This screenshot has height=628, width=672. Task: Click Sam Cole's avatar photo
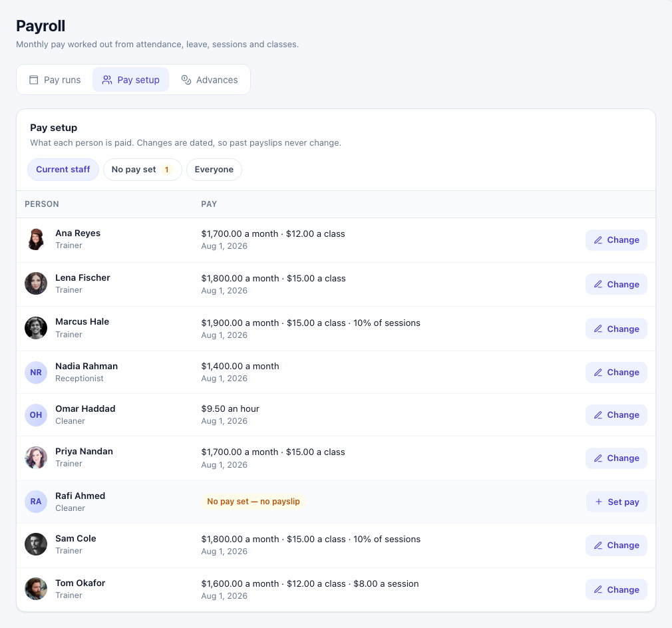click(x=36, y=544)
